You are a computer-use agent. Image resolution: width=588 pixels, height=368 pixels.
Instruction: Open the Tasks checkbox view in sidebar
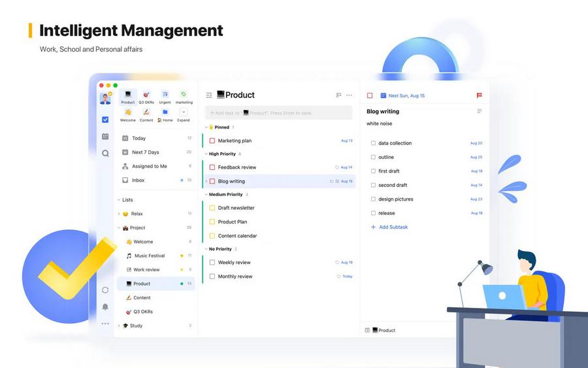(x=105, y=120)
